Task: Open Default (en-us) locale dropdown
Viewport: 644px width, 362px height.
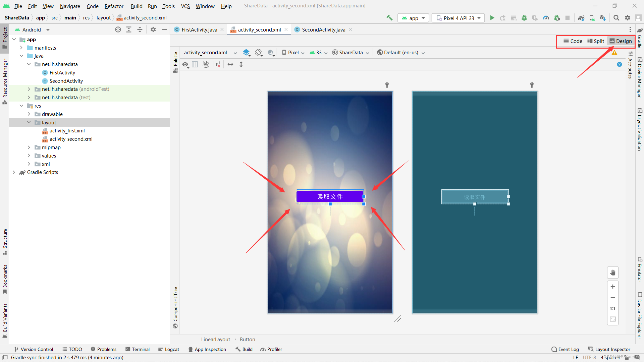Action: (401, 53)
